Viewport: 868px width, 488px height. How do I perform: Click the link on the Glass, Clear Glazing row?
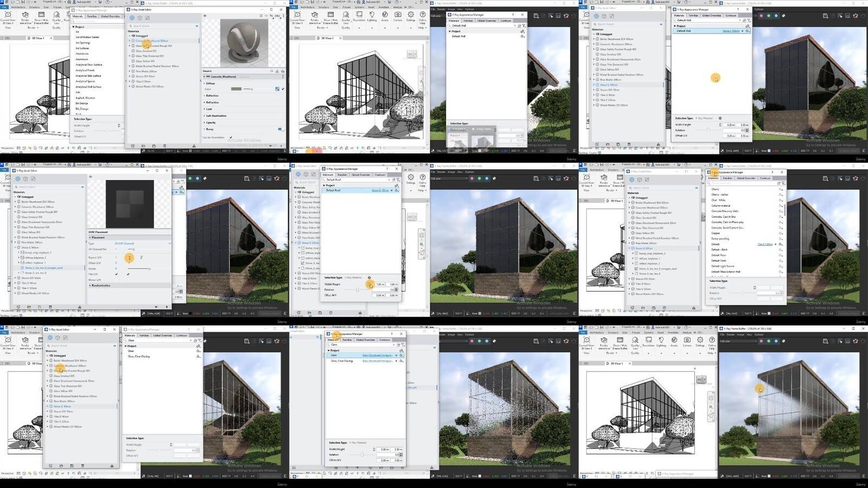378,360
